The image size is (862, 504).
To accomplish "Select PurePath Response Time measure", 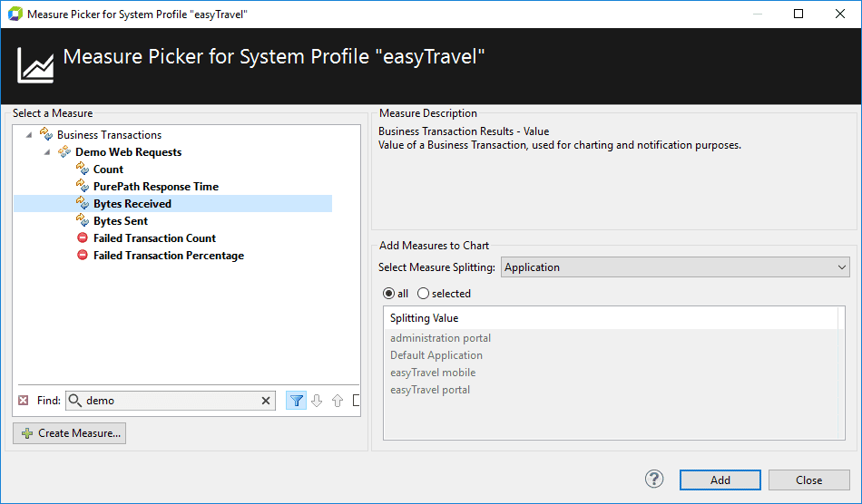I will 155,187.
